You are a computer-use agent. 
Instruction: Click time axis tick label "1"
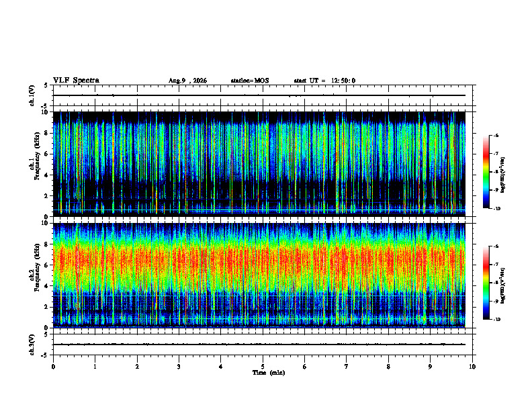(95, 367)
